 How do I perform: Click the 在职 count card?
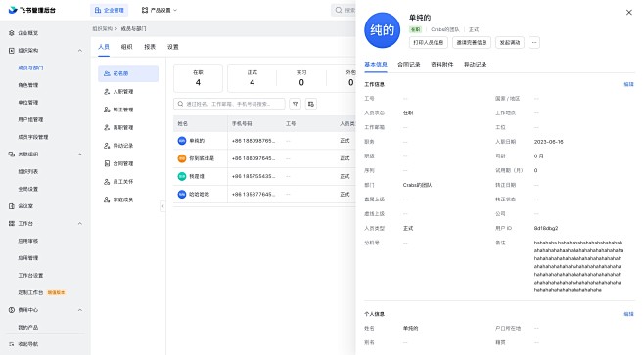[198, 78]
